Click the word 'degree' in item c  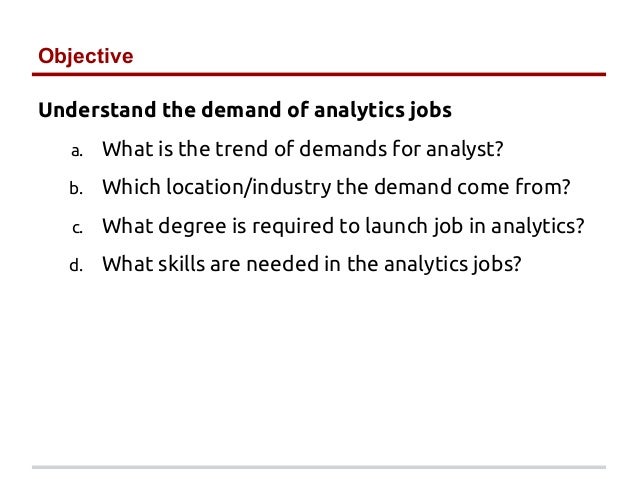192,227
